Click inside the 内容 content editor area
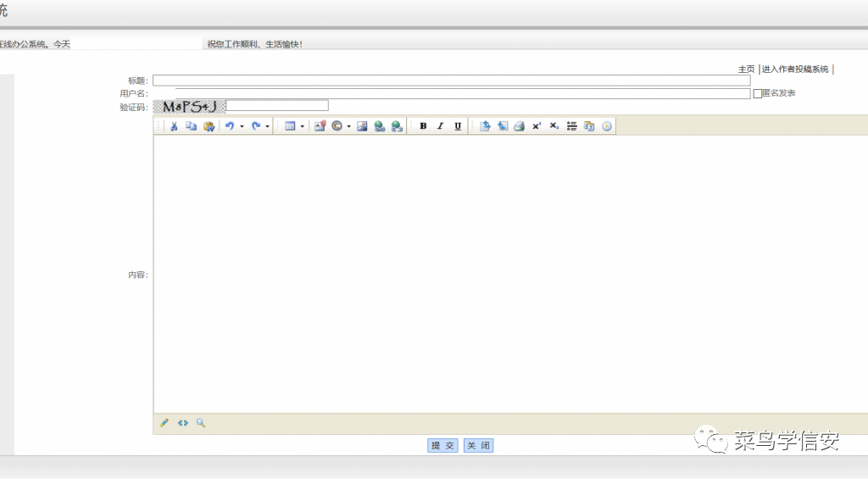This screenshot has height=479, width=868. pos(510,274)
